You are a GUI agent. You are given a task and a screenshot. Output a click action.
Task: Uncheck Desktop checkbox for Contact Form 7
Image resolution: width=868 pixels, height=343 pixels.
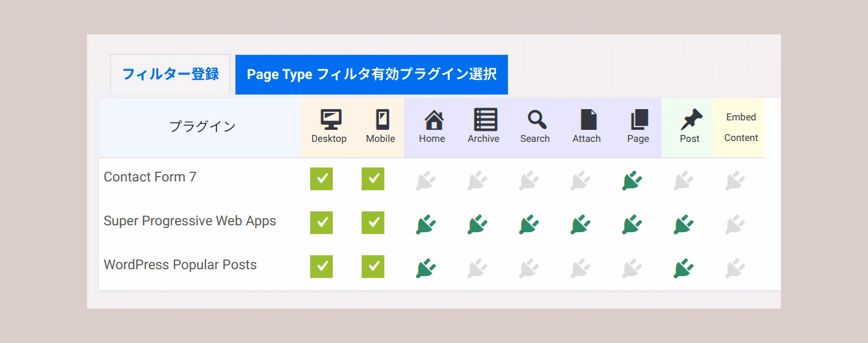click(x=321, y=179)
